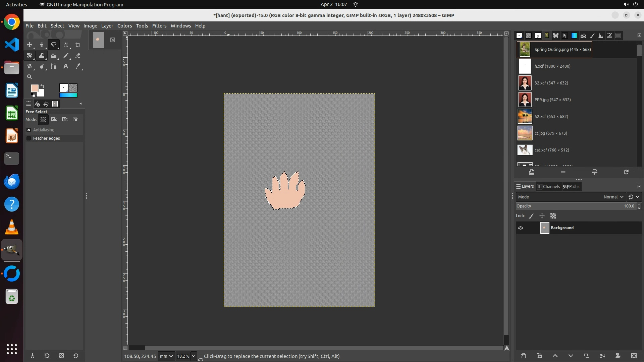Select the Move tool
Viewport: 644px width, 362px height.
tap(30, 45)
